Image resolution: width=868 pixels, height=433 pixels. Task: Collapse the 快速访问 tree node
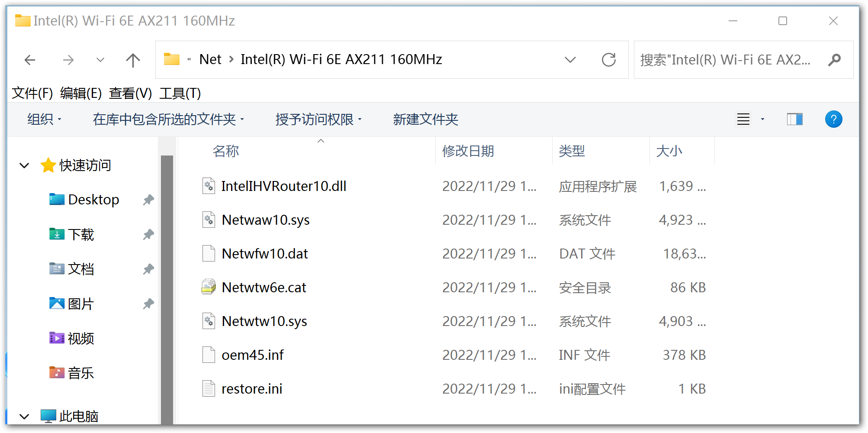pos(25,165)
